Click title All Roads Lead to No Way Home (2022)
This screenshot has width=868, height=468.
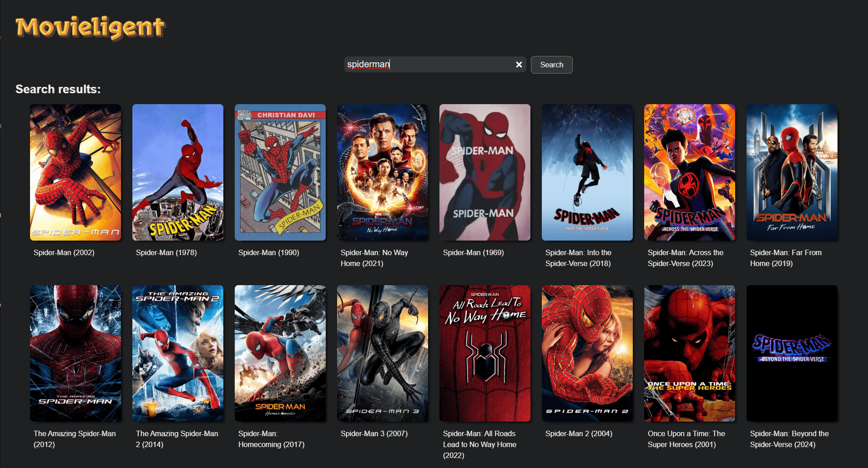click(x=480, y=444)
